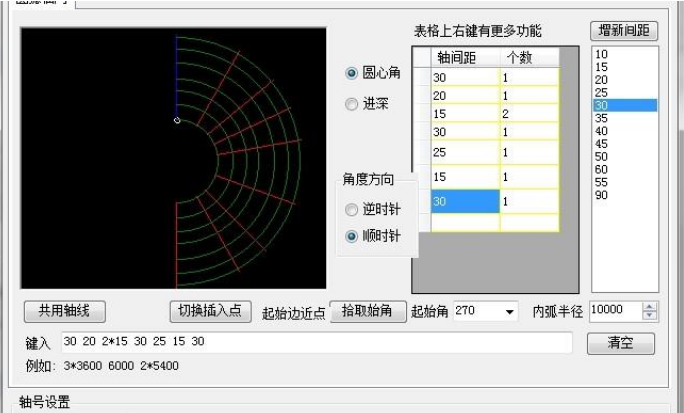Click the 个数 column header
Viewport: 684px width, 413px height.
pyautogui.click(x=529, y=58)
